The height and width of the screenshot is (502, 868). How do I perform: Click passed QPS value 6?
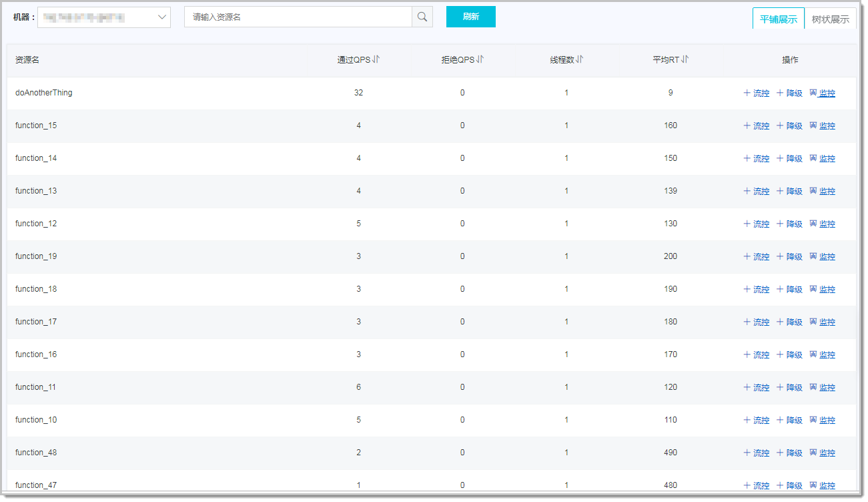pos(359,387)
